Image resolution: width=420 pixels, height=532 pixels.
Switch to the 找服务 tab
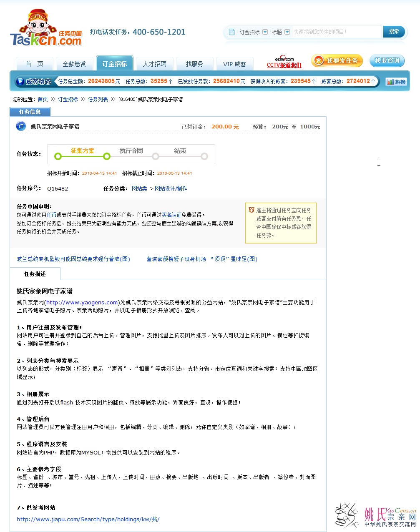[x=195, y=64]
